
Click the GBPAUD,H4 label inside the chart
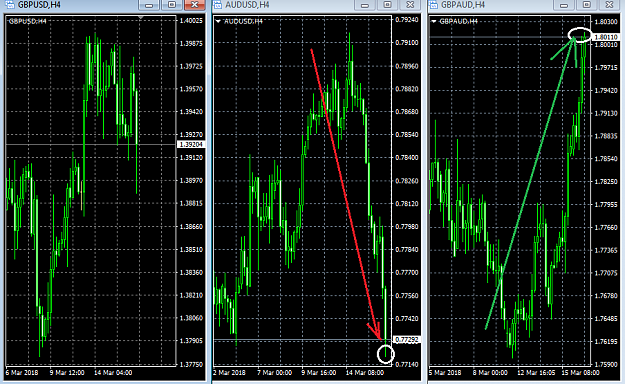pyautogui.click(x=458, y=21)
